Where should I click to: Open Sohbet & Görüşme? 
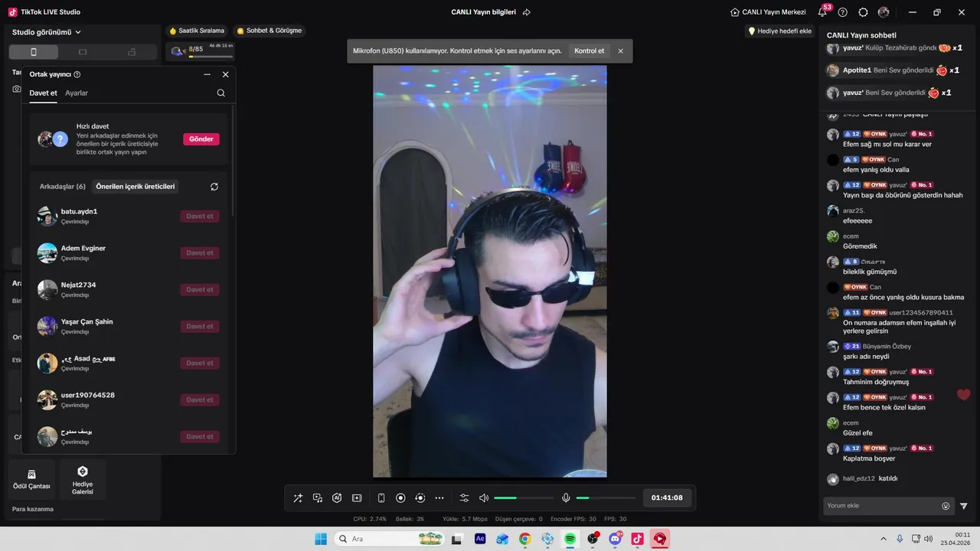pyautogui.click(x=269, y=31)
